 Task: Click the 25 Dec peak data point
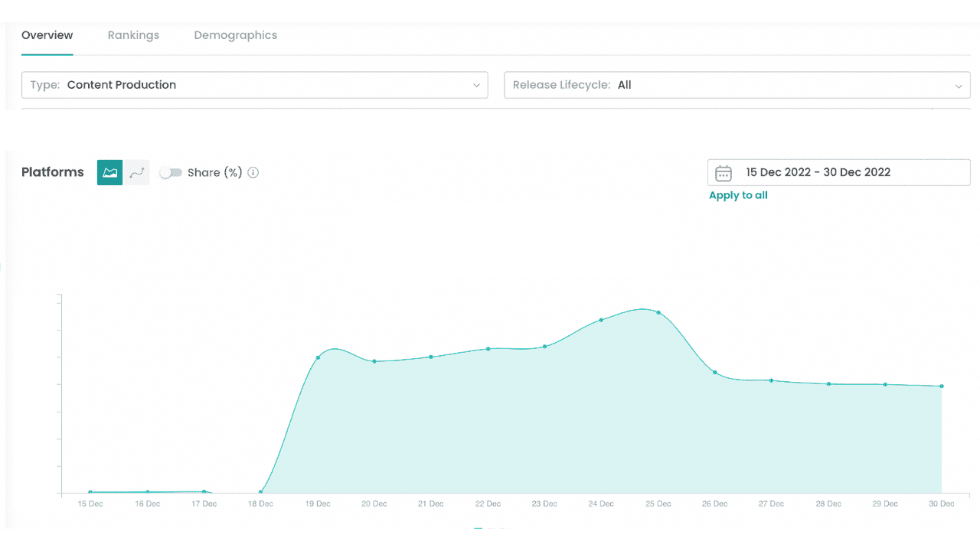pyautogui.click(x=658, y=312)
